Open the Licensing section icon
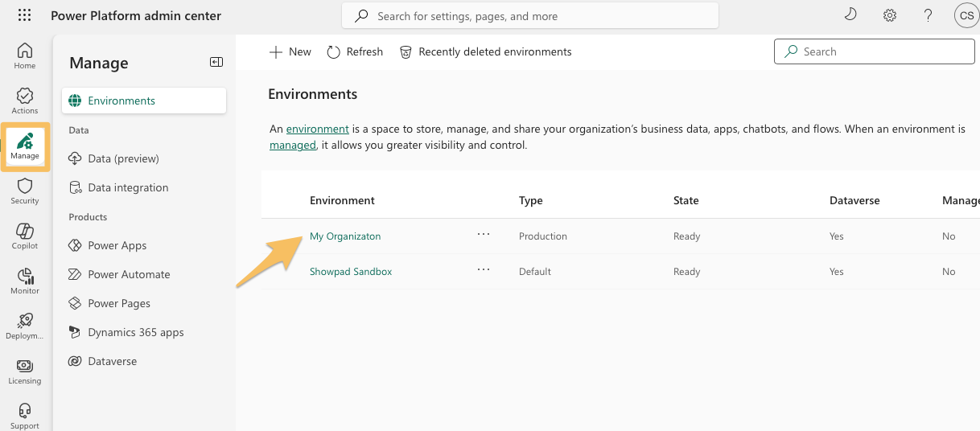Screen dimensions: 980x431 click(25, 371)
